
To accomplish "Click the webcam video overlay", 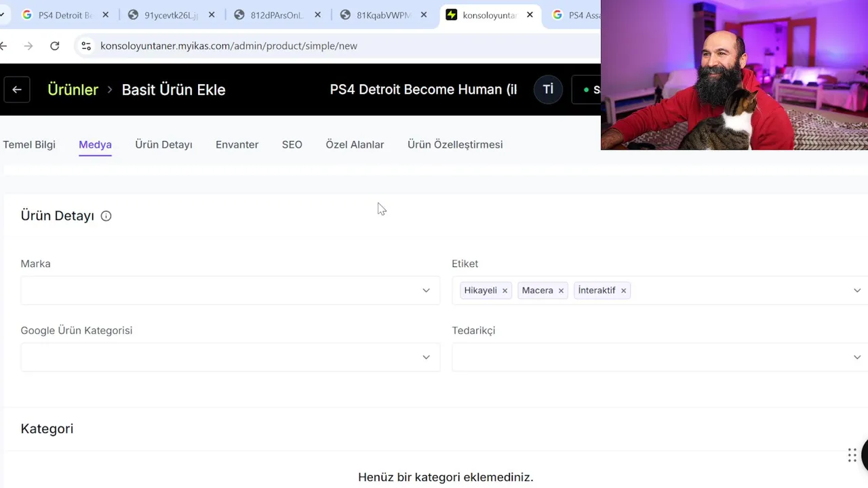I will 734,75.
